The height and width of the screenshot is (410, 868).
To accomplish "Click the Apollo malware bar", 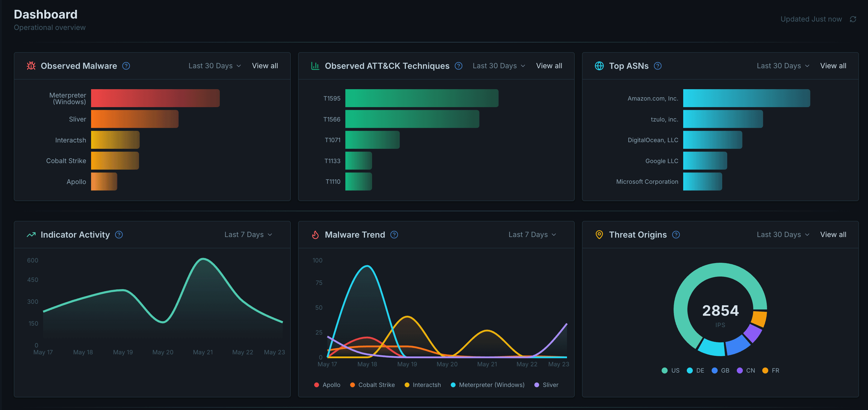I will click(x=104, y=181).
